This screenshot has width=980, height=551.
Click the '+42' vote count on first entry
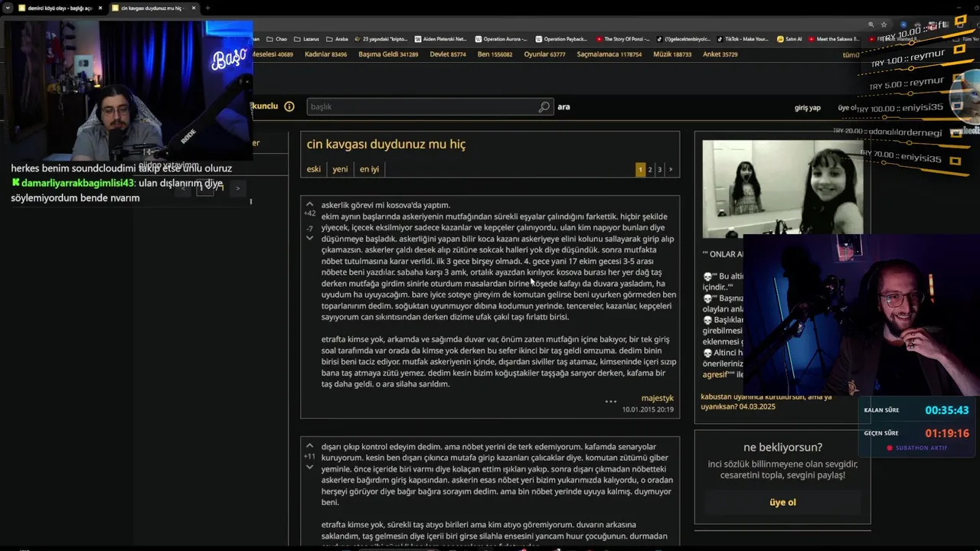(x=309, y=214)
